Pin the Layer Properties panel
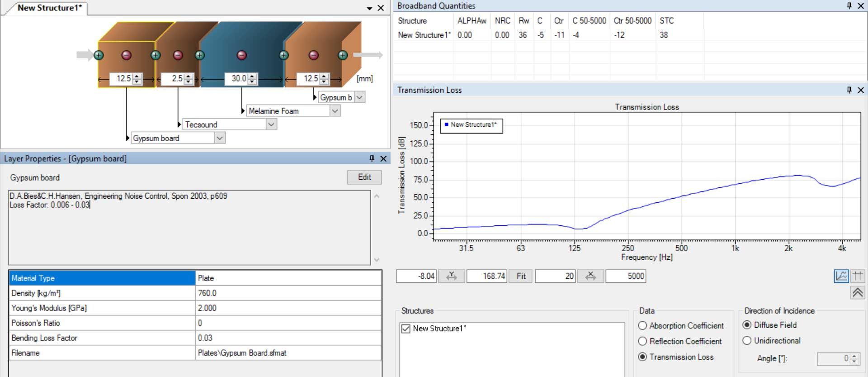Screen dimensions: 868x377 tap(372, 158)
